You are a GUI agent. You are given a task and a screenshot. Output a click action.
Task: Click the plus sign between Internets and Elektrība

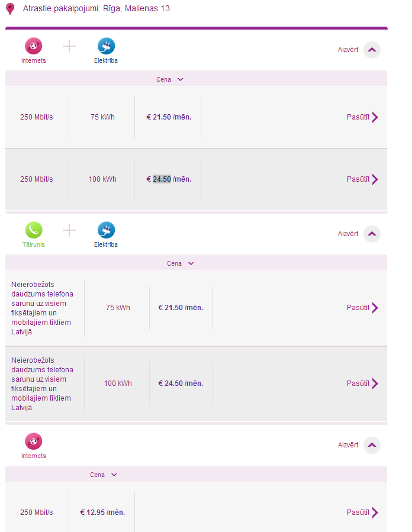pos(69,46)
